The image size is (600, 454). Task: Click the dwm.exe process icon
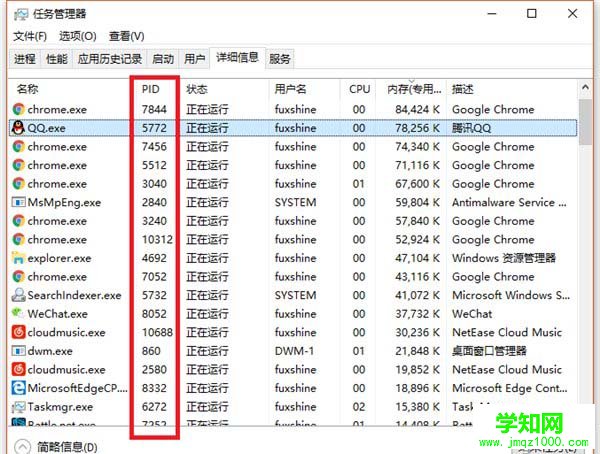18,351
